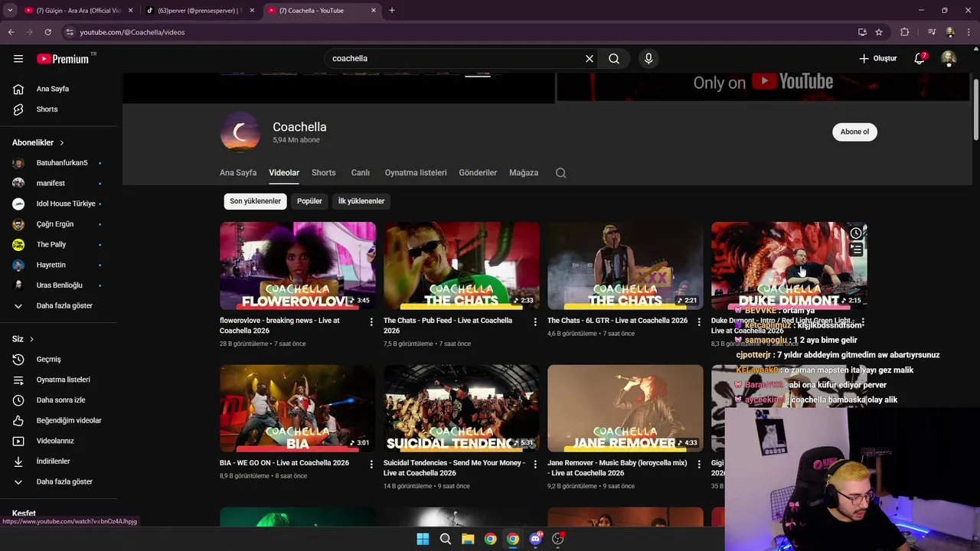The height and width of the screenshot is (551, 980).
Task: Select İlk yüklenenler filter chip
Action: coord(361,201)
